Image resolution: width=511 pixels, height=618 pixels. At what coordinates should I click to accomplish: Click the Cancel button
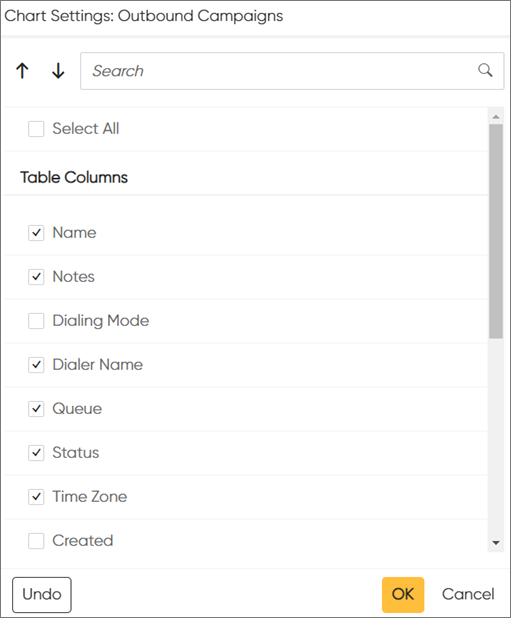[x=468, y=594]
